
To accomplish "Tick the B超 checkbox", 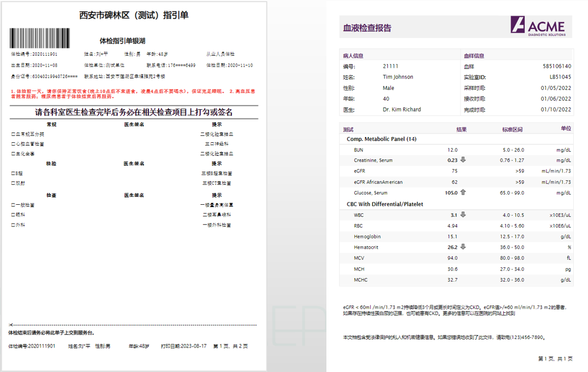I will coord(13,173).
